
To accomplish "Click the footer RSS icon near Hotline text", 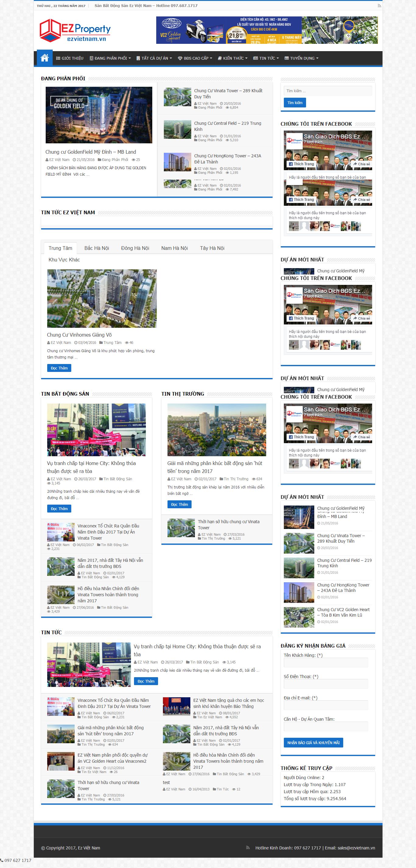I will [x=248, y=848].
